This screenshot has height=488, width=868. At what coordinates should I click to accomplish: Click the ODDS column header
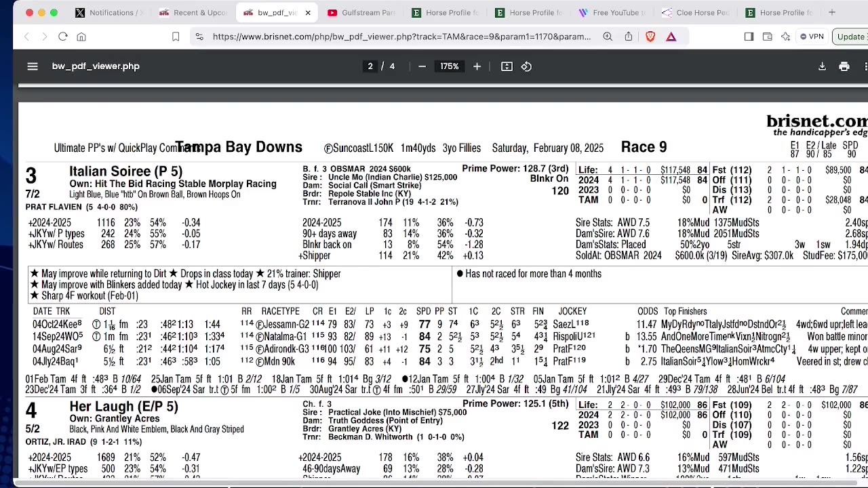[x=648, y=311]
